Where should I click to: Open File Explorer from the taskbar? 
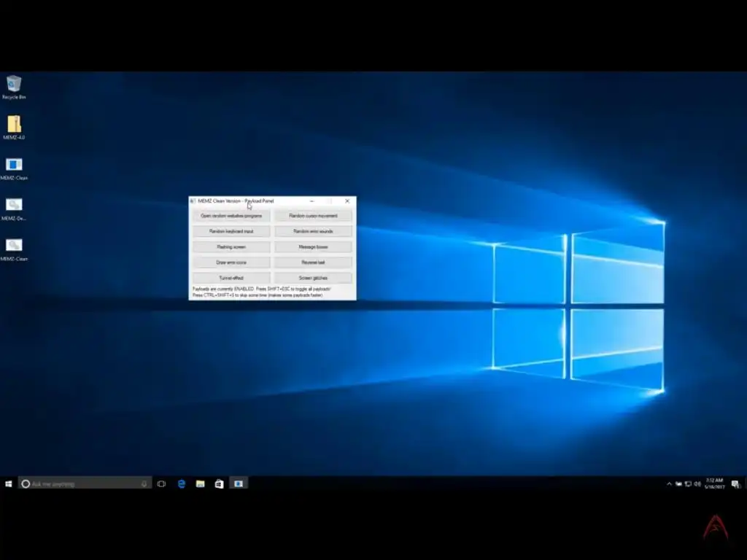[x=200, y=484]
